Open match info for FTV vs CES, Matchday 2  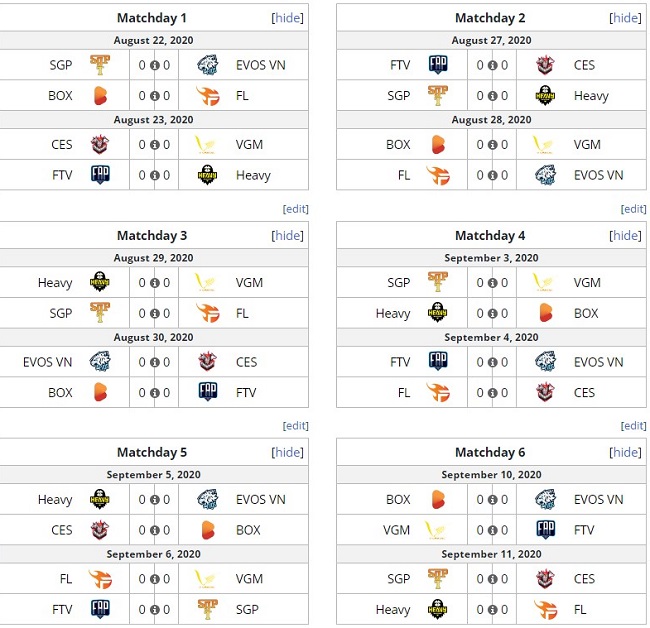point(492,65)
